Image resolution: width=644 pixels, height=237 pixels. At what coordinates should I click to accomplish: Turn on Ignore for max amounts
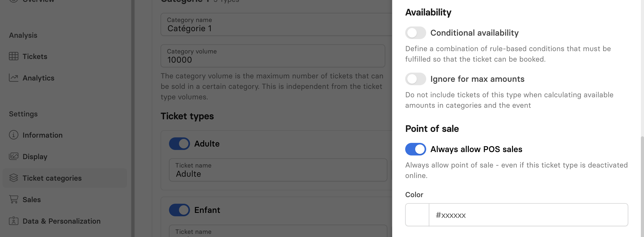pyautogui.click(x=415, y=79)
